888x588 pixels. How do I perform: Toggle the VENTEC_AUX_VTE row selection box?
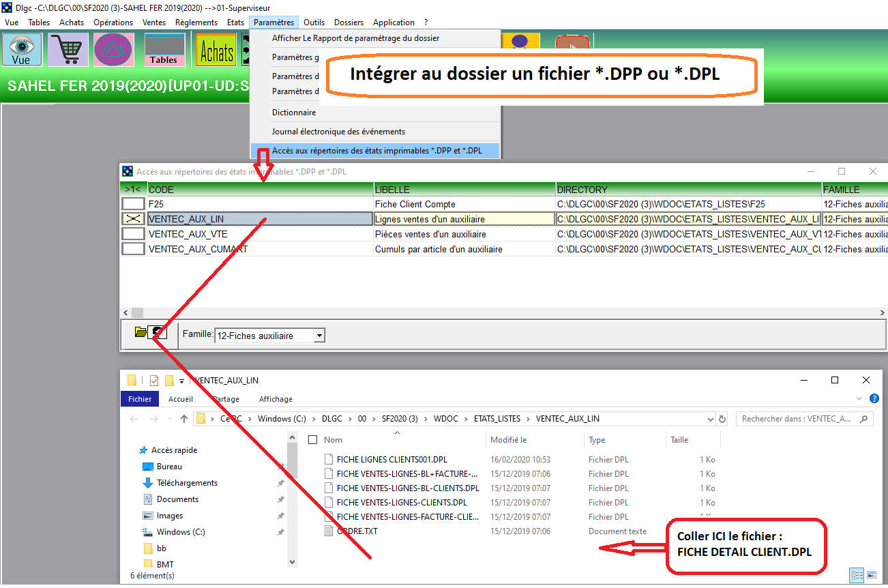tap(133, 234)
